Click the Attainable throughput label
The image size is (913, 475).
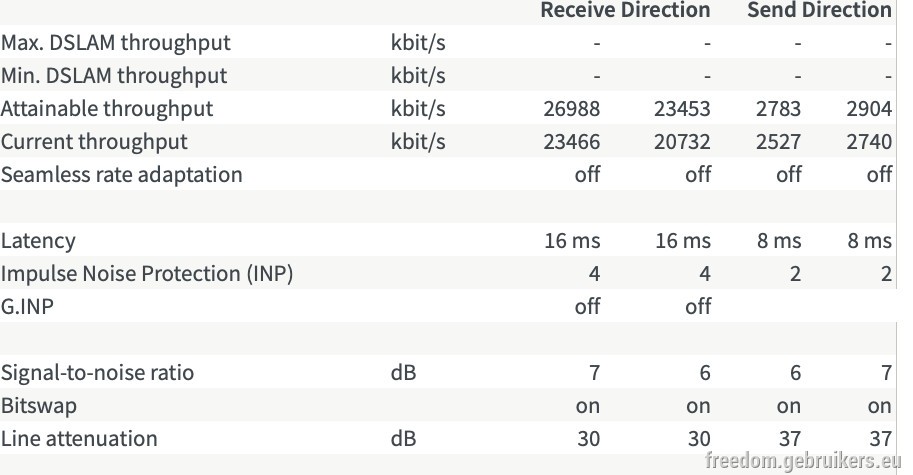107,109
